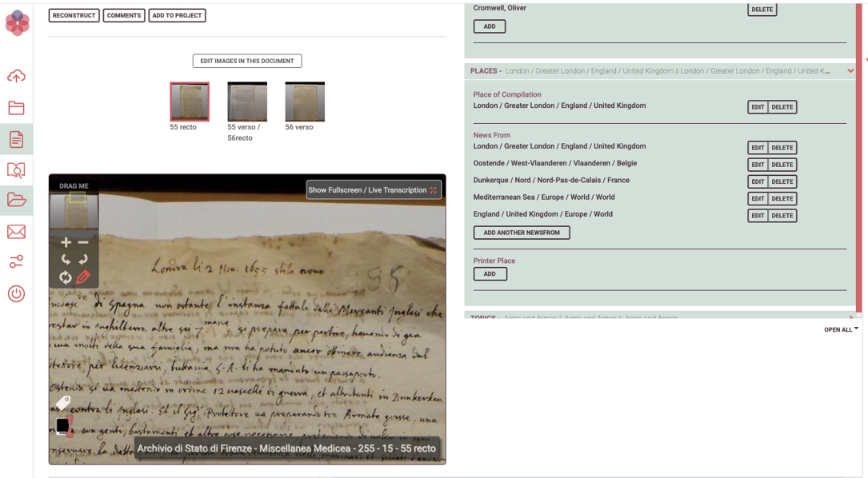Click the power logout icon
This screenshot has height=478, width=868.
[x=16, y=294]
